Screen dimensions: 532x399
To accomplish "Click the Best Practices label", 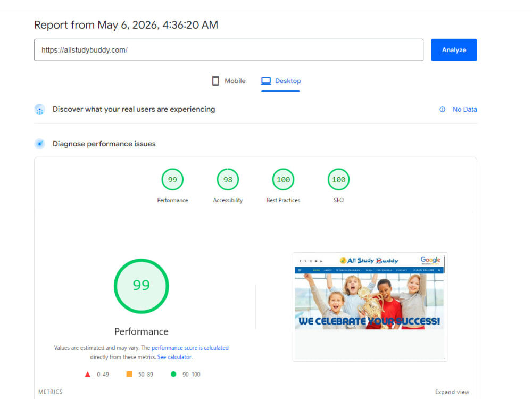I will (x=284, y=200).
